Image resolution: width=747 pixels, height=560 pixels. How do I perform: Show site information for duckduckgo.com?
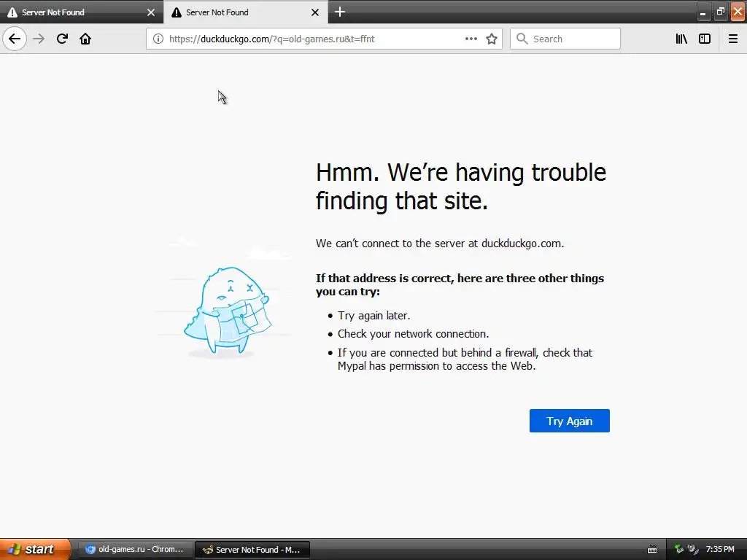point(158,39)
